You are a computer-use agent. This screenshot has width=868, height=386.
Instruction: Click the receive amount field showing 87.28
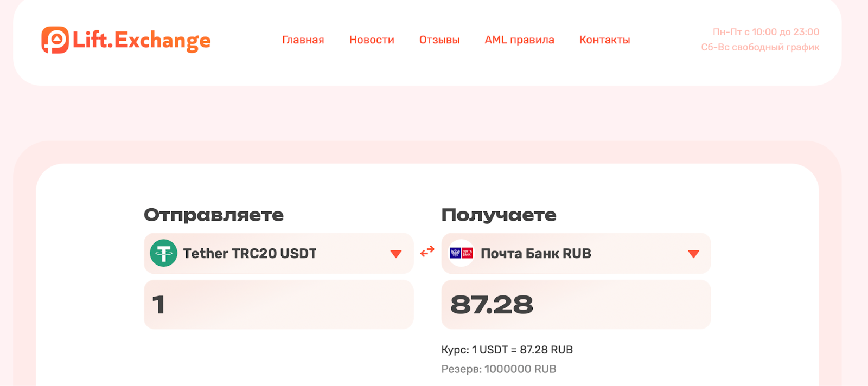click(x=576, y=304)
